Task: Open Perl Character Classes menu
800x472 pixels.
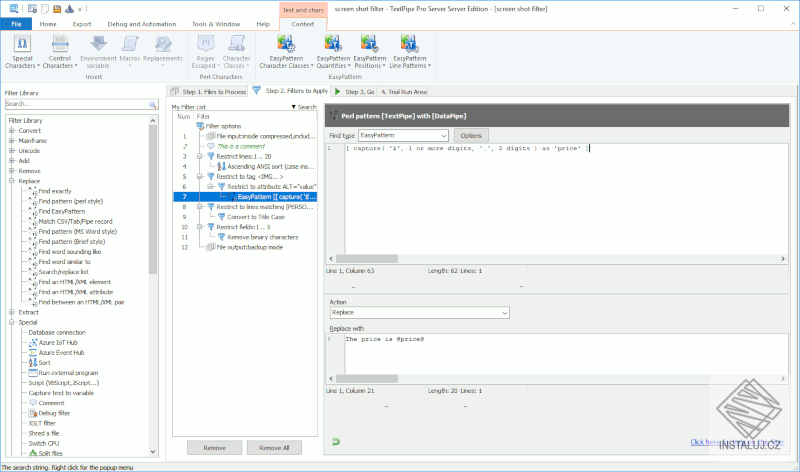Action: 236,52
